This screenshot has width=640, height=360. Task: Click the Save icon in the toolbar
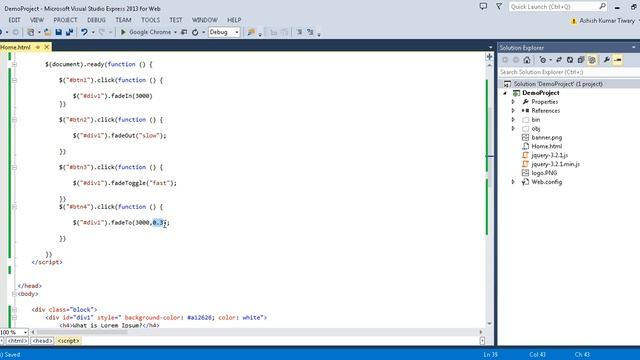pos(58,32)
